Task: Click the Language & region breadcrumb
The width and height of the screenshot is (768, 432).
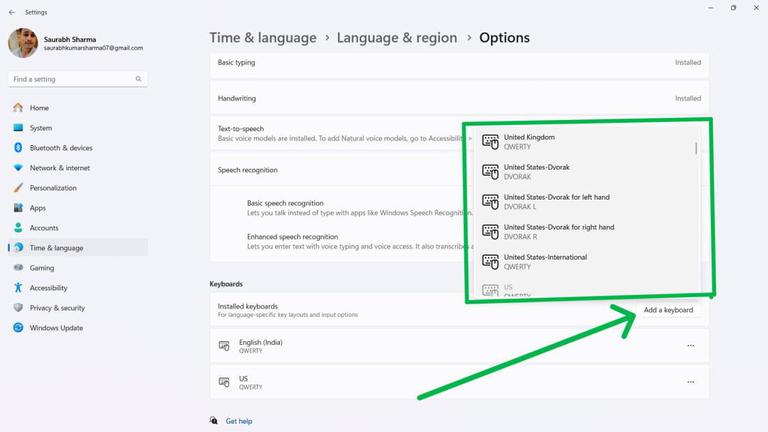Action: click(397, 38)
